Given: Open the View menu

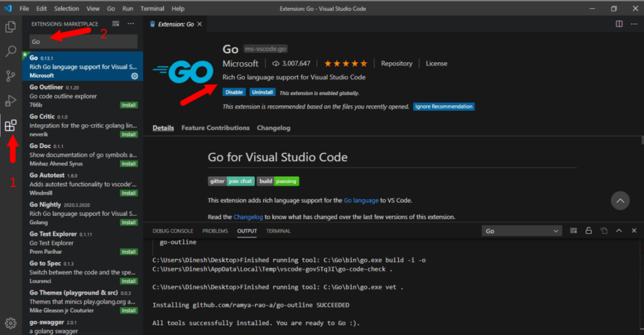Looking at the screenshot, I should (93, 8).
